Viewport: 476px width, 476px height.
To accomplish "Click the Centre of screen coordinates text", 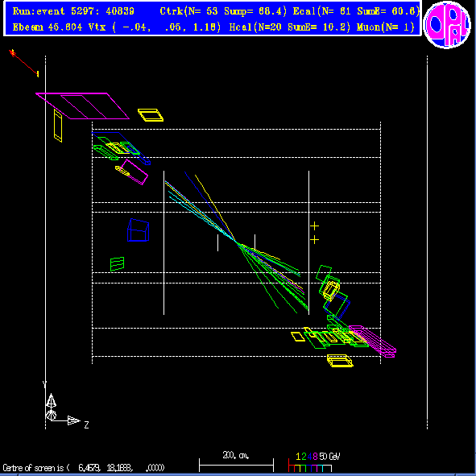I will pyautogui.click(x=84, y=468).
